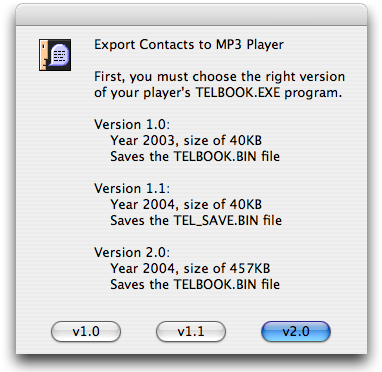Click the 'Export Contacts to MP3 Player' heading
The height and width of the screenshot is (372, 382).
tap(189, 45)
